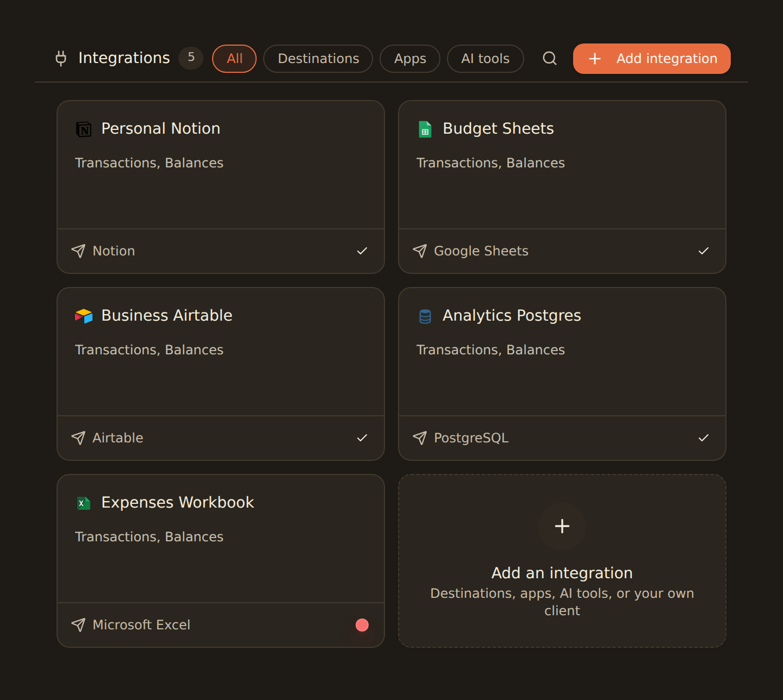The width and height of the screenshot is (783, 700).
Task: Click the send arrow icon next to Airtable
Action: tap(78, 437)
